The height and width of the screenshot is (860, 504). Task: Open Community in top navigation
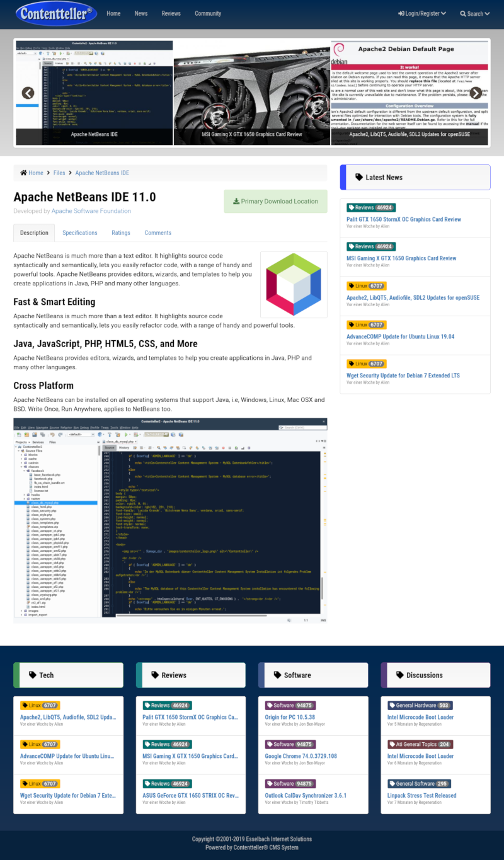click(208, 13)
